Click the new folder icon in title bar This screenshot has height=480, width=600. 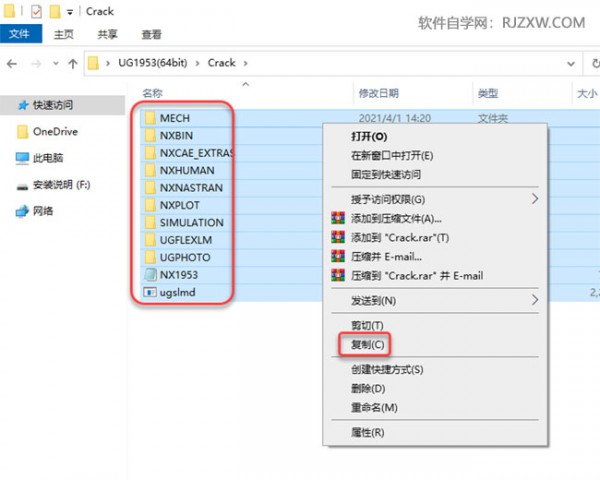(55, 11)
